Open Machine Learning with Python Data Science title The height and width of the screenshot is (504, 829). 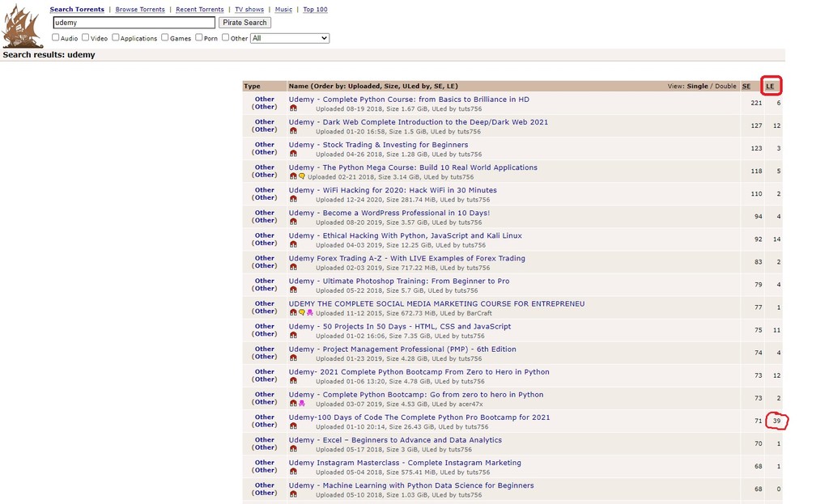point(411,485)
